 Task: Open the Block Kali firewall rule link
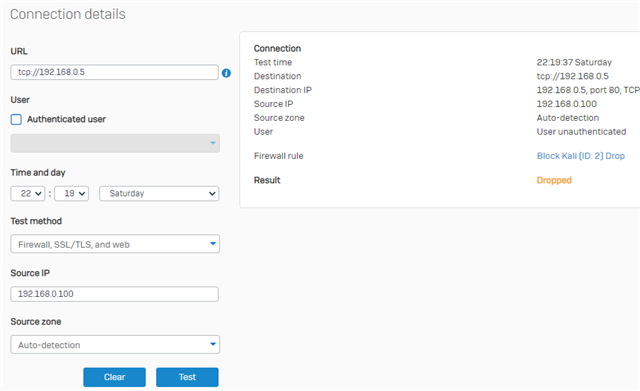[580, 156]
